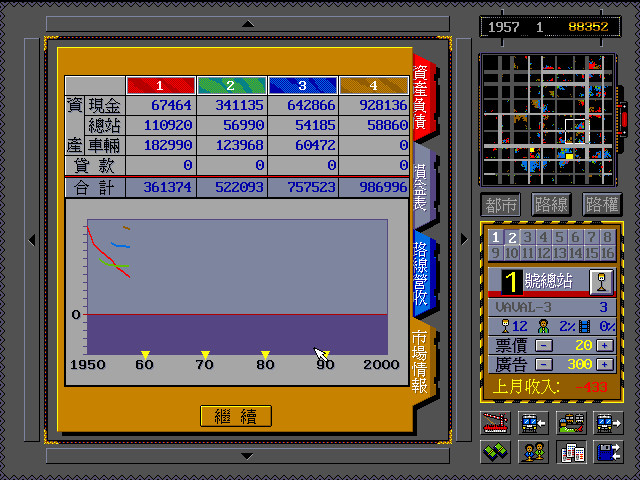
Task: Click the 貸款 loan row label
Action: coord(95,165)
